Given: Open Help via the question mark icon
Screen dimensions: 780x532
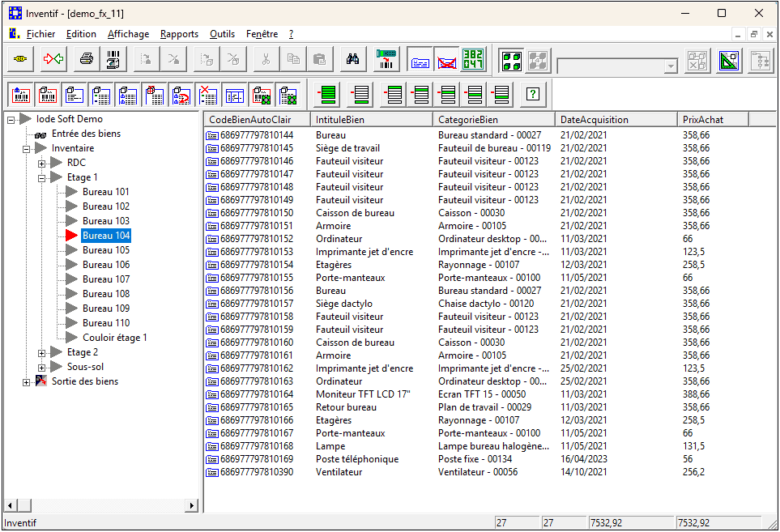Looking at the screenshot, I should [x=532, y=95].
